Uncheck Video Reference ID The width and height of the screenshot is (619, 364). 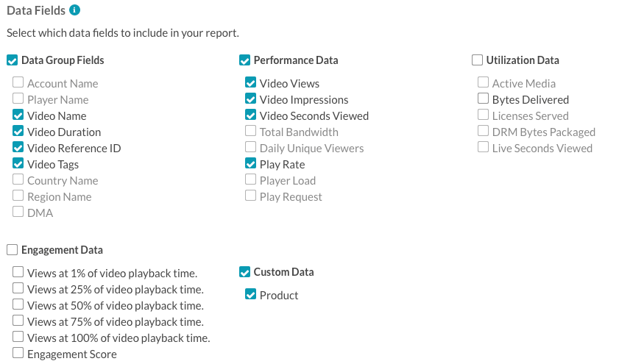tap(18, 147)
